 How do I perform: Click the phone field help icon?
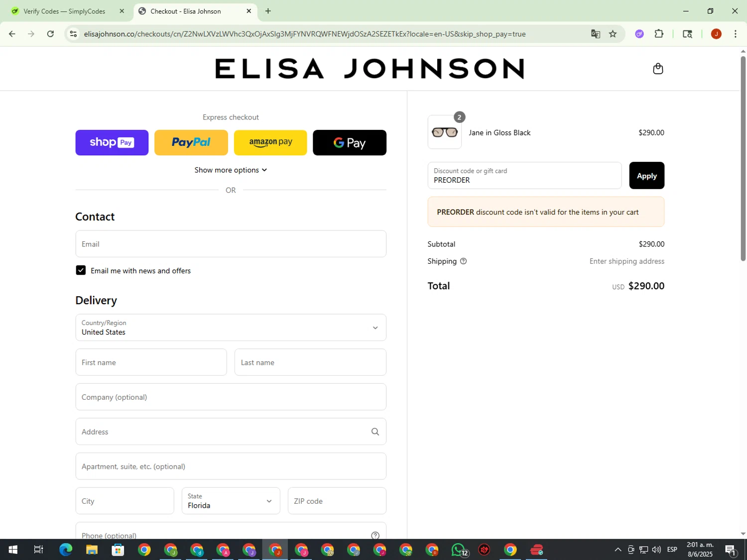pos(375,536)
